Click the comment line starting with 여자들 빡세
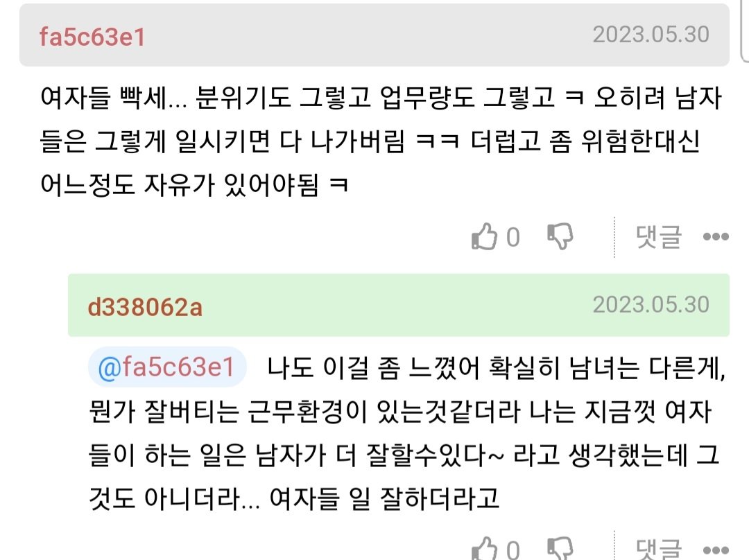 381,100
